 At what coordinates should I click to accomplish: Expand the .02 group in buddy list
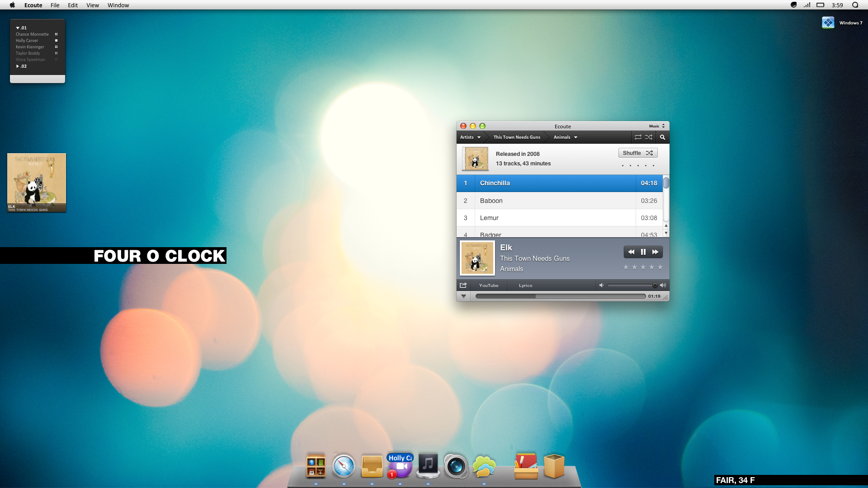[18, 66]
